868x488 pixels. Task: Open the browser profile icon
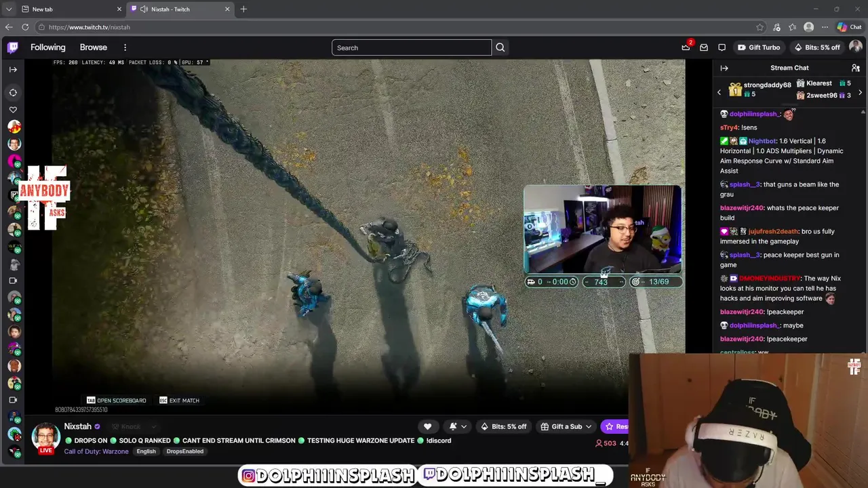[808, 27]
